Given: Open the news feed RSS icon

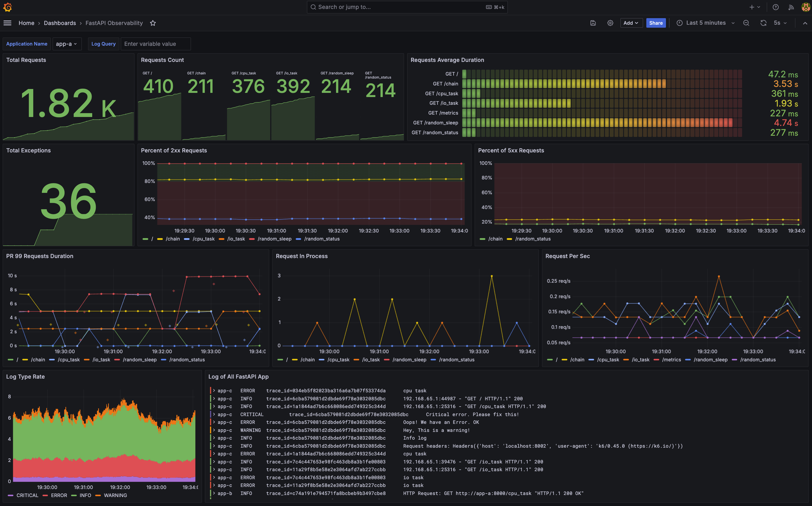Looking at the screenshot, I should [x=791, y=7].
